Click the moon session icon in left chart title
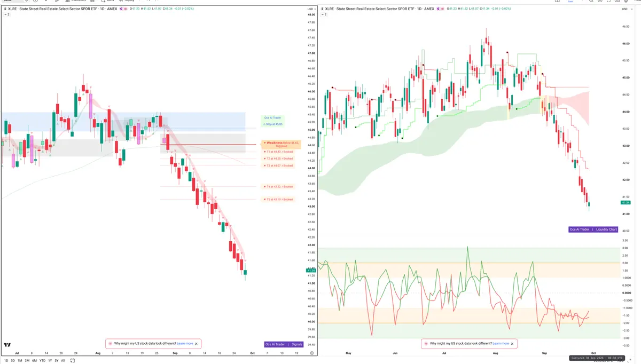Screen dimensions: 641x364 (122, 9)
